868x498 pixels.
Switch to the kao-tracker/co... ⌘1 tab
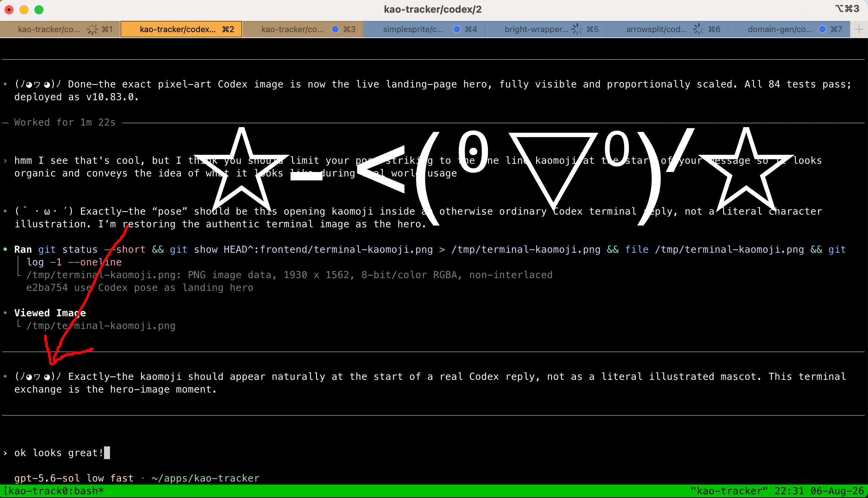(x=60, y=29)
